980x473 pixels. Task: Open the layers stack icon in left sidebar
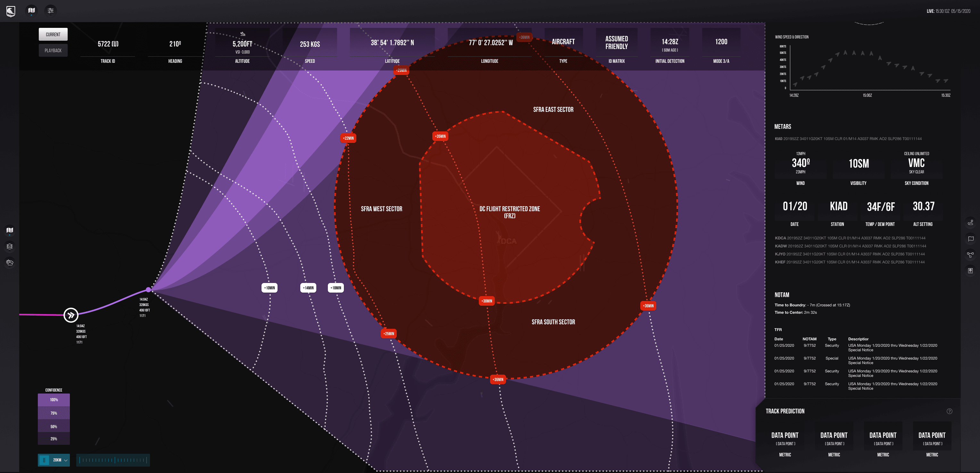pos(10,246)
